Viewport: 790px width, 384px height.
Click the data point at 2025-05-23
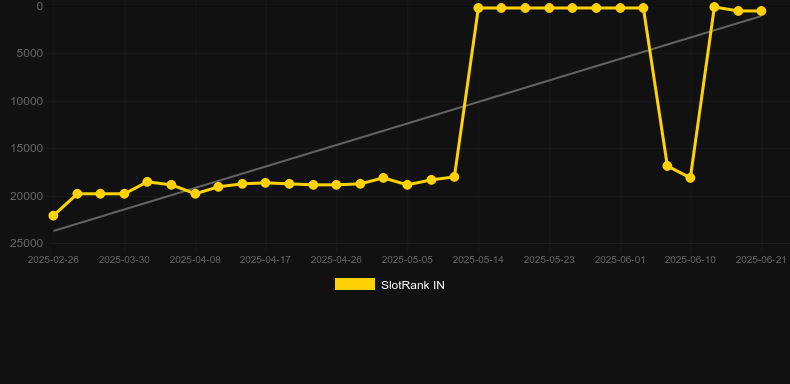click(x=549, y=8)
